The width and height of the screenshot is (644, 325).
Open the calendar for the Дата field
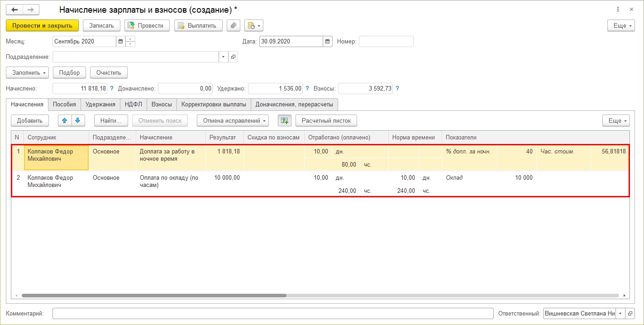(x=328, y=41)
